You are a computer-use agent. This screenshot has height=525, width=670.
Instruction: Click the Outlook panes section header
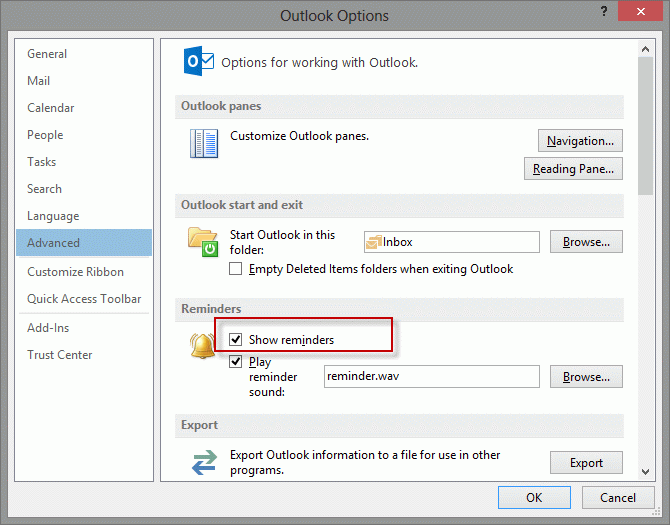[x=399, y=106]
